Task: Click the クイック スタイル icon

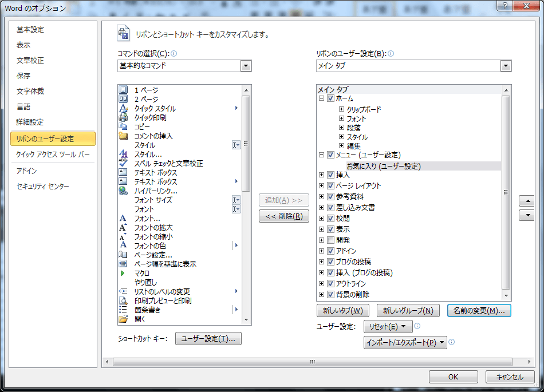Action: point(123,109)
